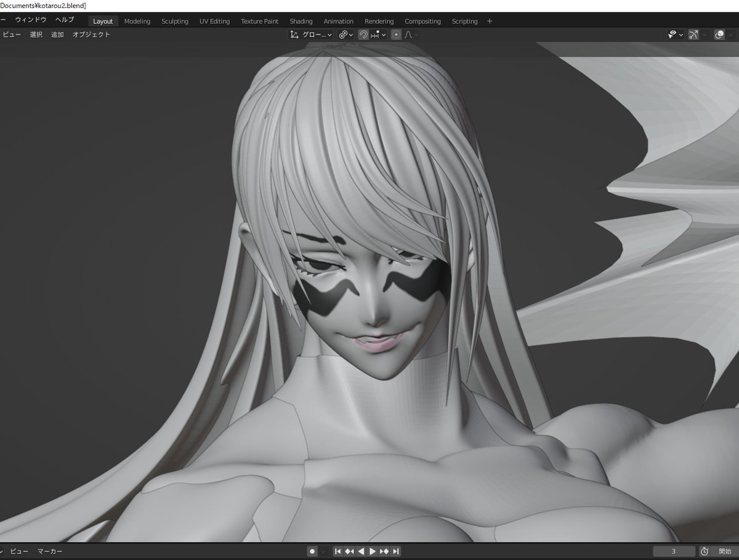The image size is (739, 560).
Task: Switch to the Modeling workspace tab
Action: click(x=137, y=21)
